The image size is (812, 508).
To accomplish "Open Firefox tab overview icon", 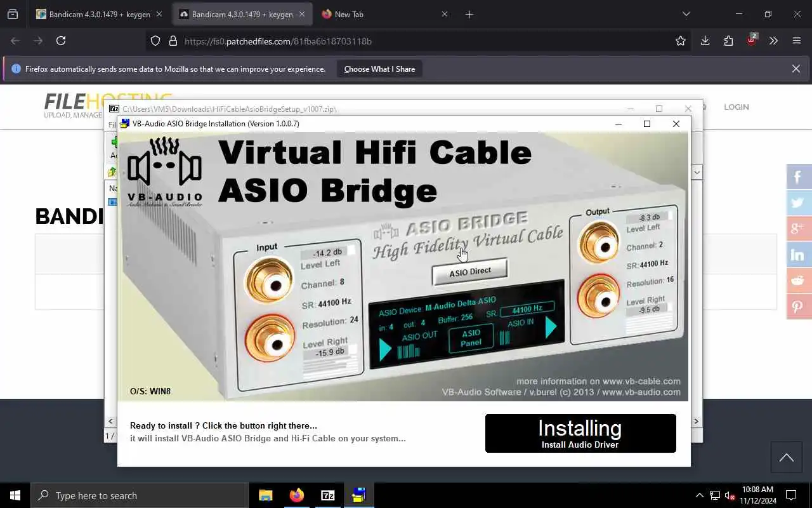I will [x=13, y=14].
